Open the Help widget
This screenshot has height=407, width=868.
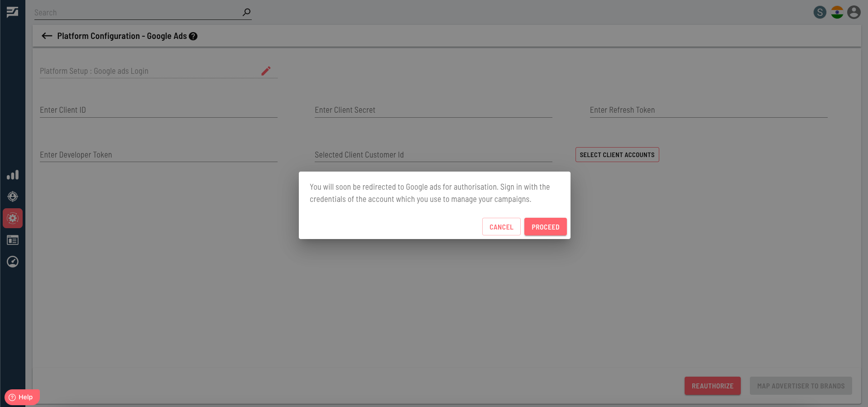click(x=22, y=397)
